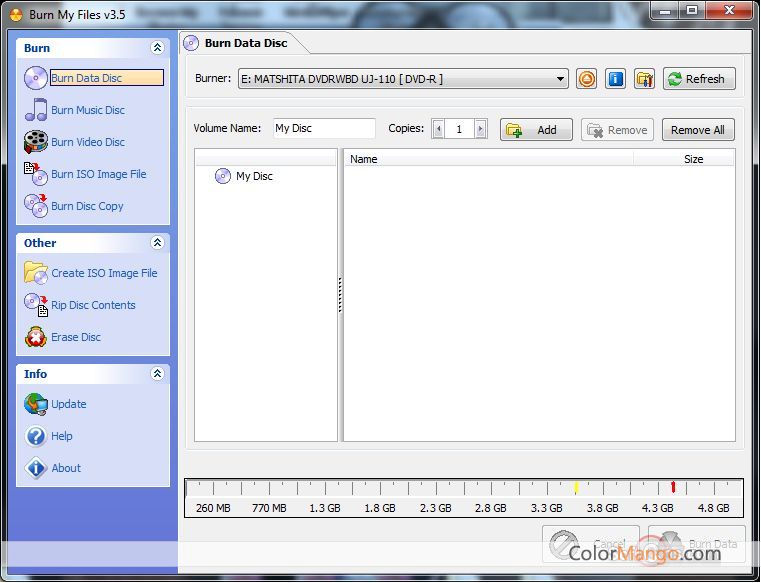Click the Burn Data Disc sidebar icon

coord(36,78)
